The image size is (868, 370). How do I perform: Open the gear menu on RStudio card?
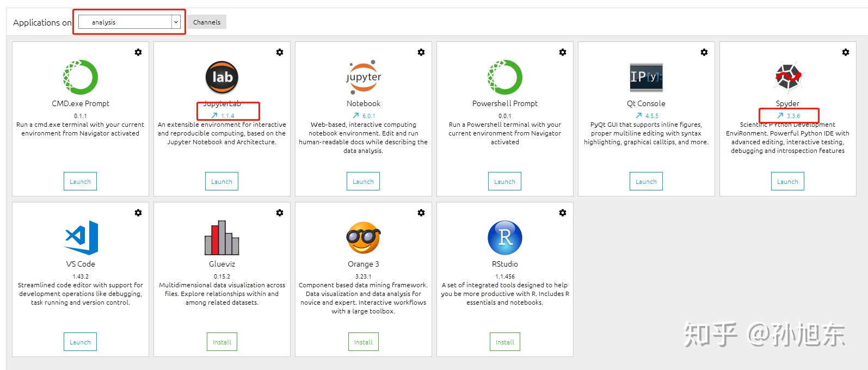[563, 213]
